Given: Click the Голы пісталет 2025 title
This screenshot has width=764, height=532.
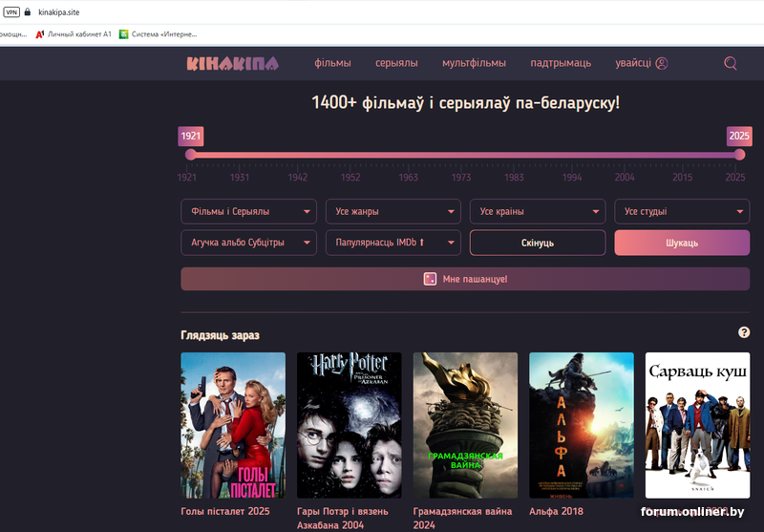Looking at the screenshot, I should [x=225, y=511].
